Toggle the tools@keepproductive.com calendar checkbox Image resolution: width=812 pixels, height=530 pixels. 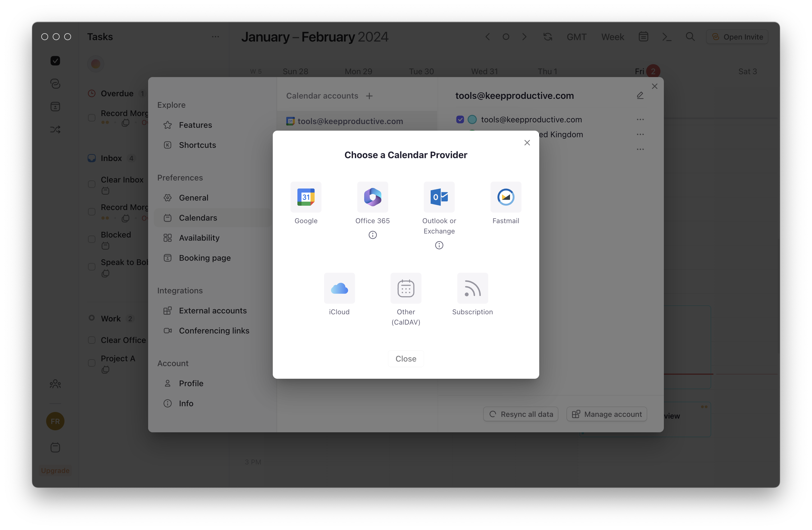(x=460, y=119)
